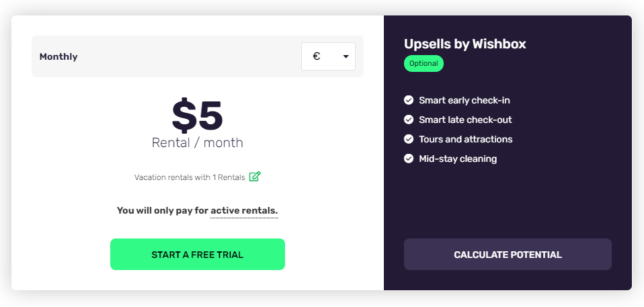Screen dimensions: 644x307
Task: Click the Vacation rentals with 1 Rentals text
Action: [190, 177]
